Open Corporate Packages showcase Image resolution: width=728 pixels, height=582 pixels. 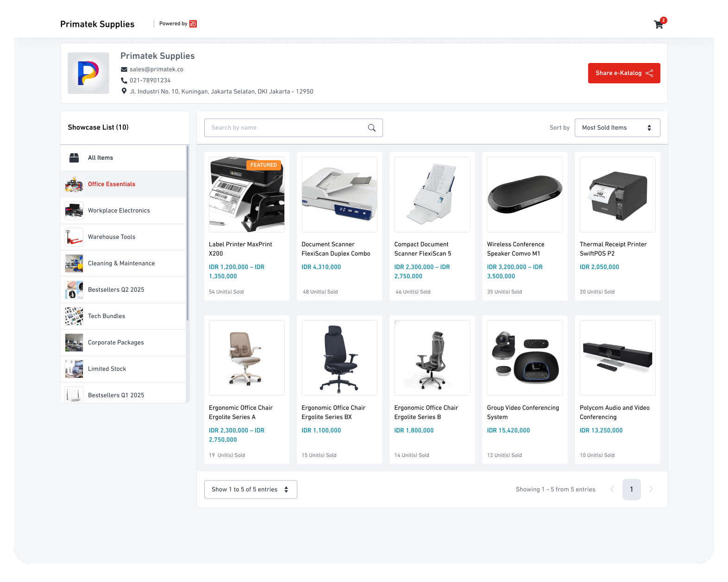(116, 343)
